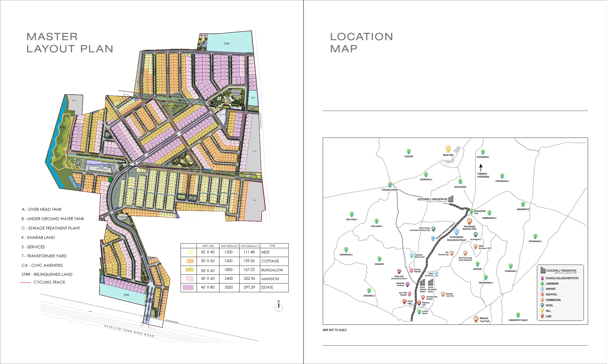The image size is (607, 364).
Task: Click the Doddaballapura green landmark pin
Action: [390, 185]
